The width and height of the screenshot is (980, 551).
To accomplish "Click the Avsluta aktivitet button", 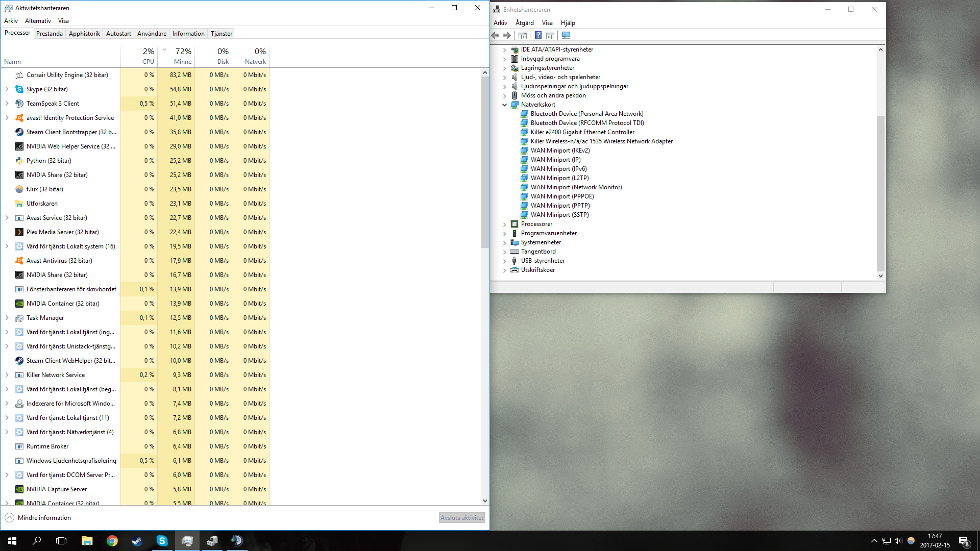I will click(461, 518).
